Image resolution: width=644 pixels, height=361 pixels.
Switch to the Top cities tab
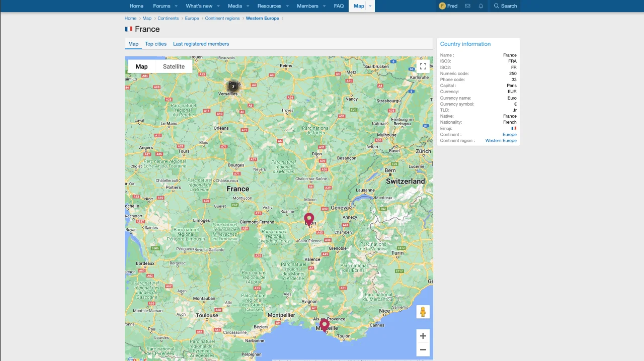tap(155, 44)
